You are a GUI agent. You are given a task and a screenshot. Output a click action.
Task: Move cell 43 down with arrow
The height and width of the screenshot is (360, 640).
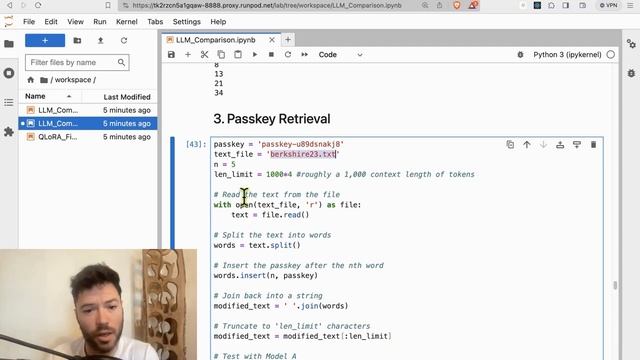543,144
